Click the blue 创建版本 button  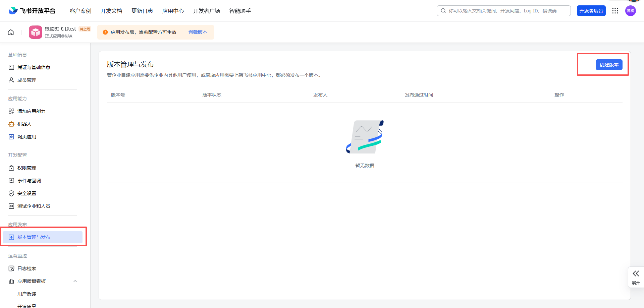[x=609, y=64]
